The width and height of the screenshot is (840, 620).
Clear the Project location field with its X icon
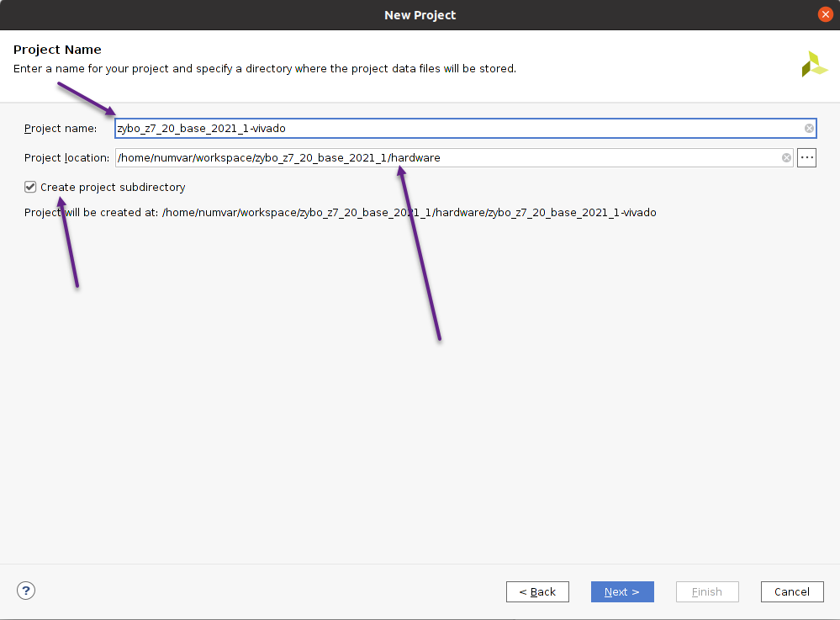click(x=786, y=158)
